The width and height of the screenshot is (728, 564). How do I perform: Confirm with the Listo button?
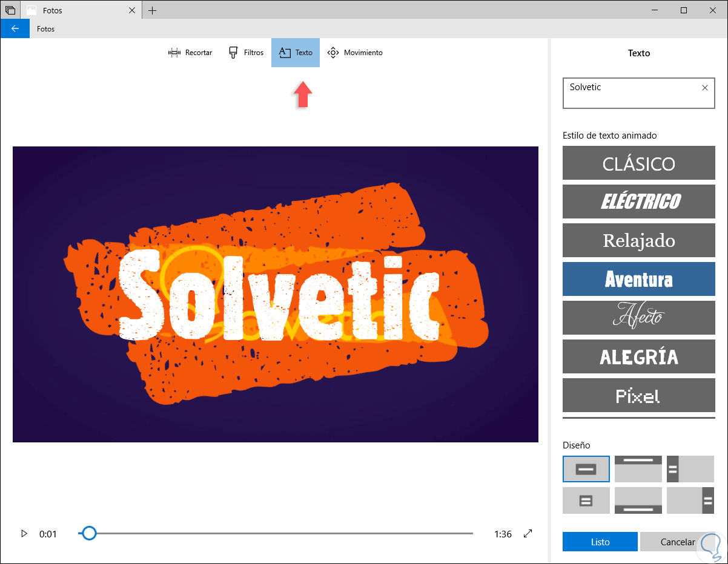600,542
